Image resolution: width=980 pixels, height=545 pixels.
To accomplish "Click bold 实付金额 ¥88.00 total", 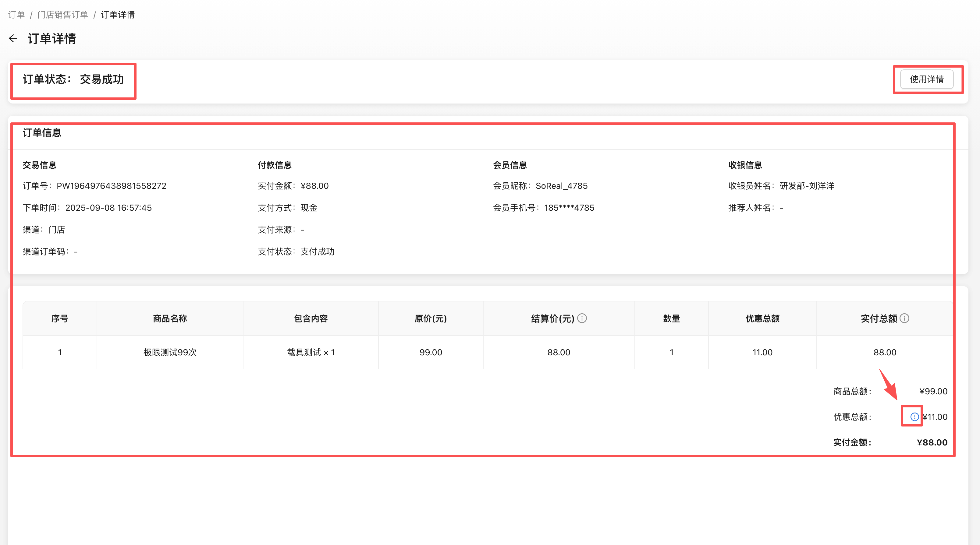I will (890, 442).
